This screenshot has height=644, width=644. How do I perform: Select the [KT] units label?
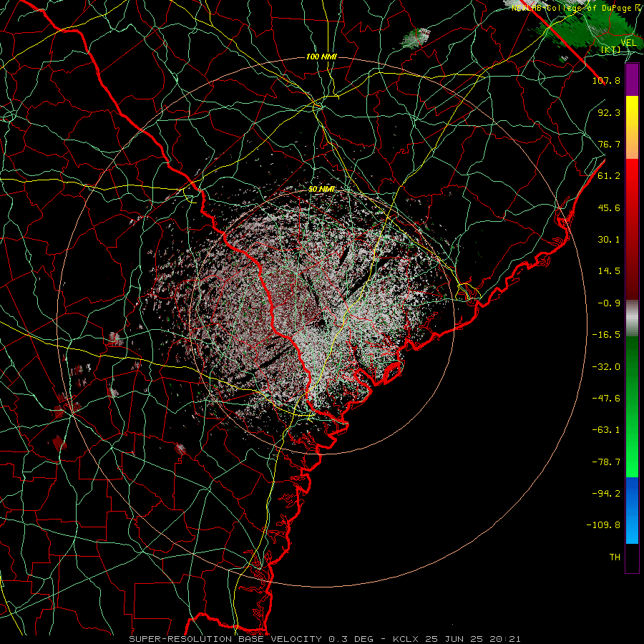point(611,49)
